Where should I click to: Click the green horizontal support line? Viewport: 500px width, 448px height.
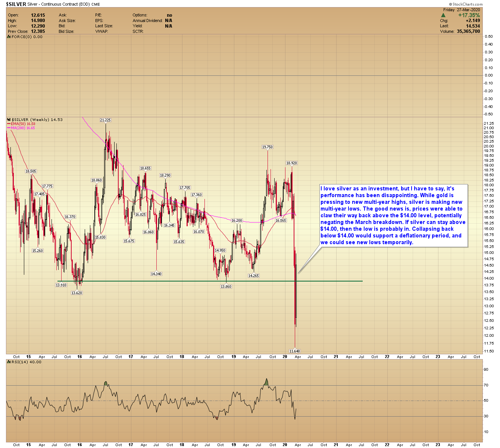[210, 281]
